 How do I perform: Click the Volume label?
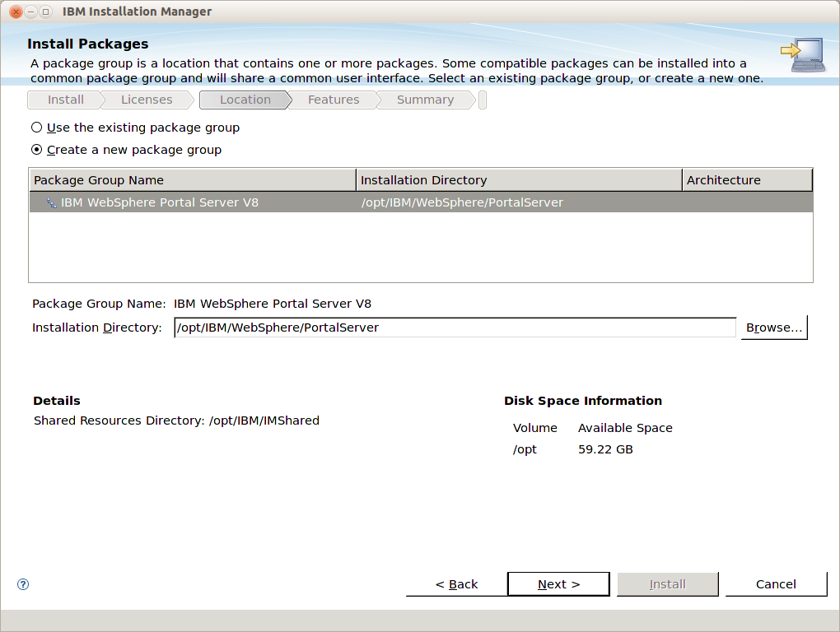coord(535,428)
